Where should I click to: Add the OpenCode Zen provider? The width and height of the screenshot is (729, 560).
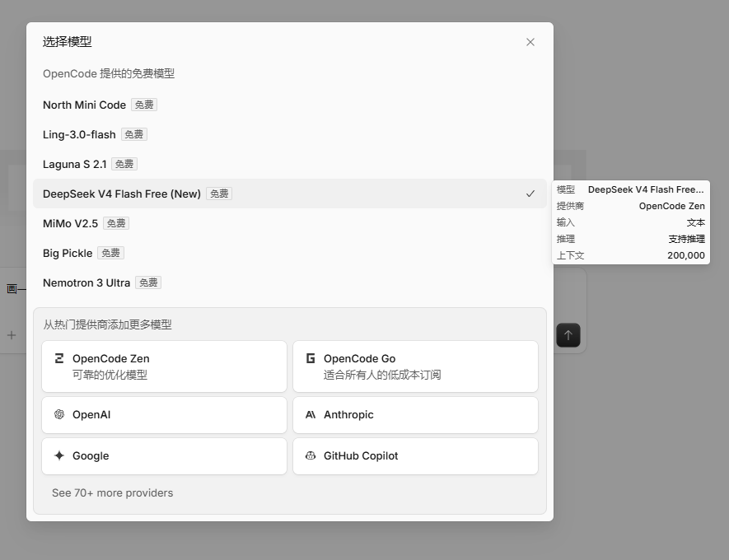coord(164,366)
